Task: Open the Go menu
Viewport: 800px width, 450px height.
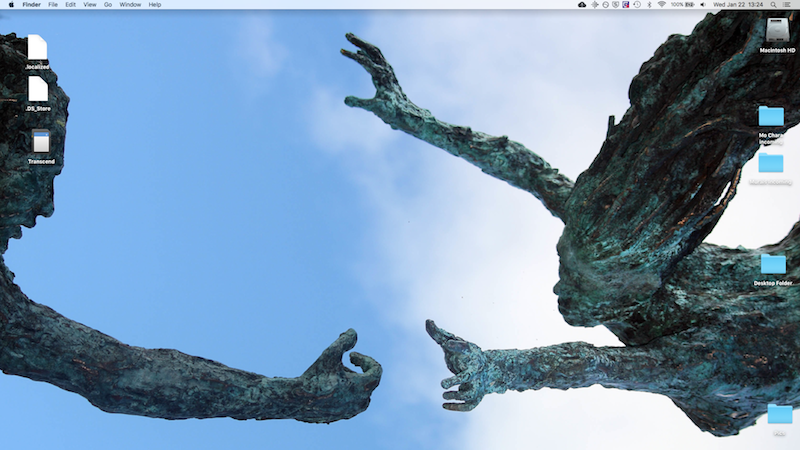Action: click(x=107, y=5)
